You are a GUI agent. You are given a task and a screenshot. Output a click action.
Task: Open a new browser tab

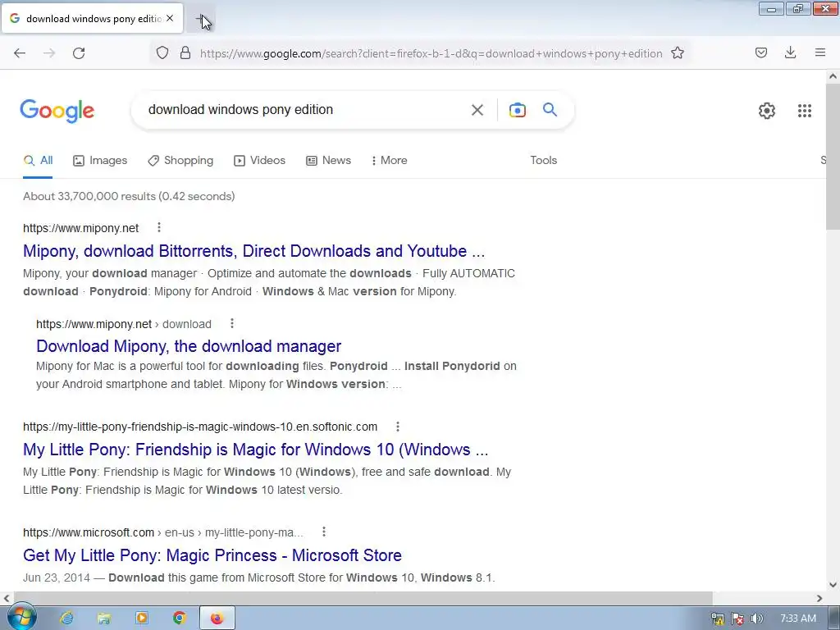202,19
